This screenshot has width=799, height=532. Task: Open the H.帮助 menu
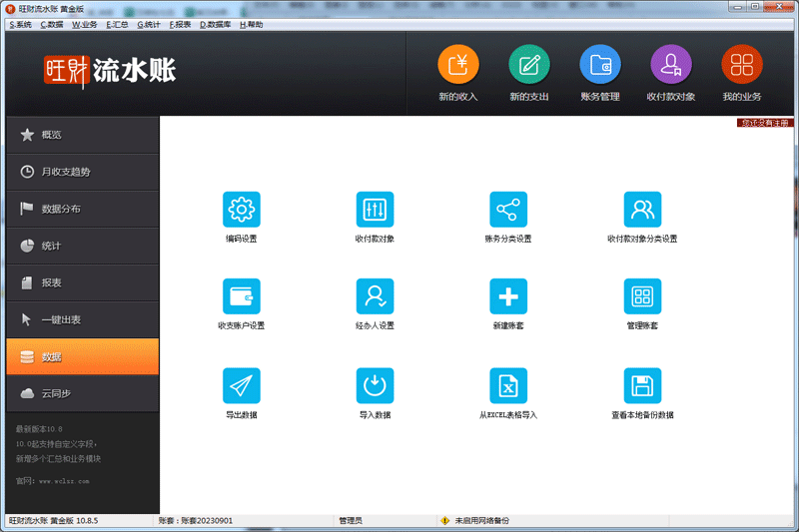(x=251, y=24)
